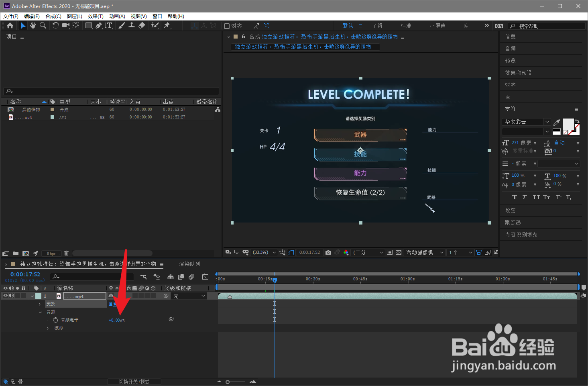The image size is (588, 386).
Task: Select the Rotation tool
Action: tap(56, 26)
